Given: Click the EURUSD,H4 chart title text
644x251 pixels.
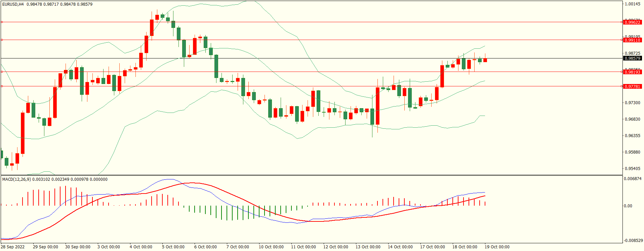Looking at the screenshot, I should 13,4.
